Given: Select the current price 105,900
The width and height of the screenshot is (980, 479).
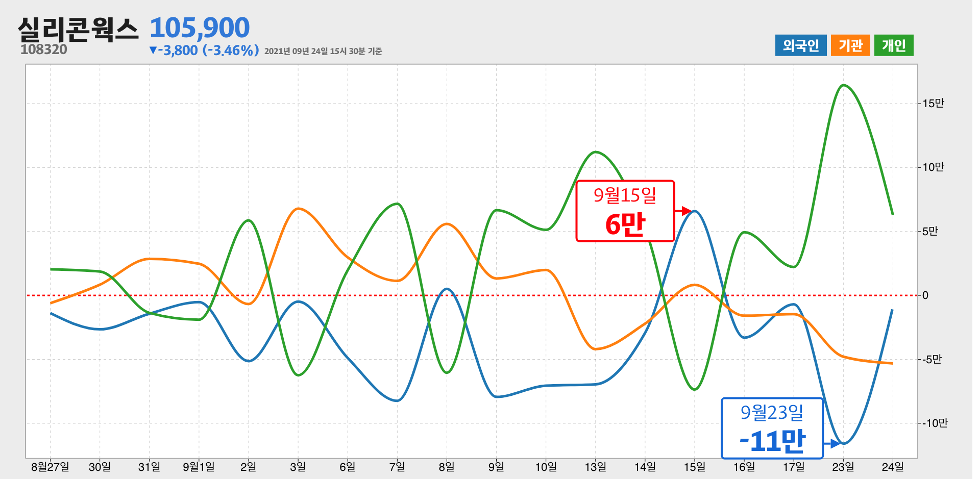Looking at the screenshot, I should click(x=200, y=28).
